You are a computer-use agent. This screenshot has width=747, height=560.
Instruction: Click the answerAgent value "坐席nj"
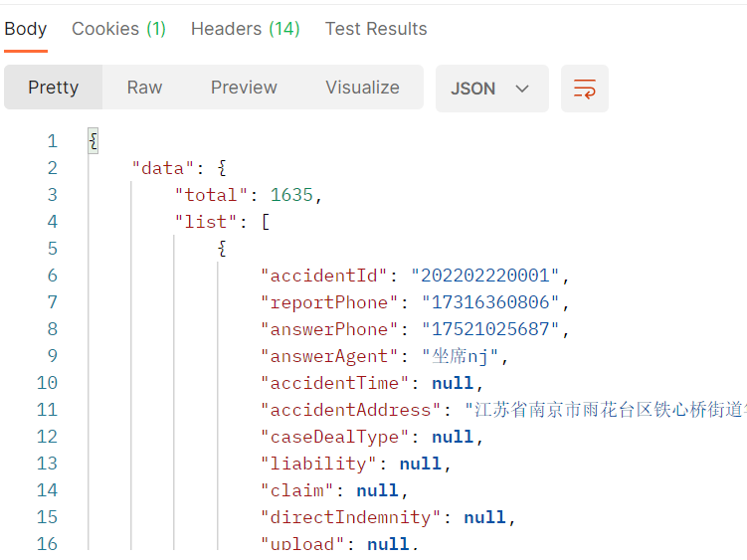point(460,356)
